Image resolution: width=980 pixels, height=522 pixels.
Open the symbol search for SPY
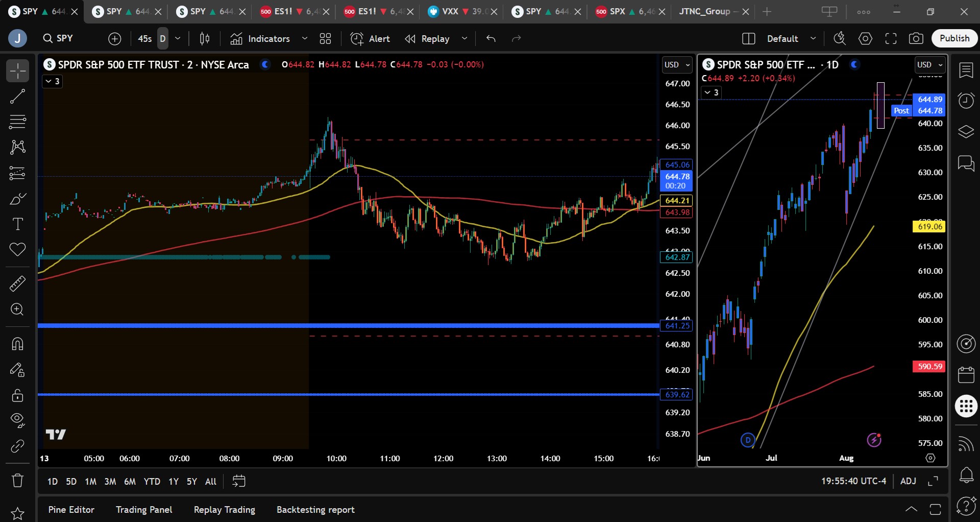pyautogui.click(x=58, y=38)
